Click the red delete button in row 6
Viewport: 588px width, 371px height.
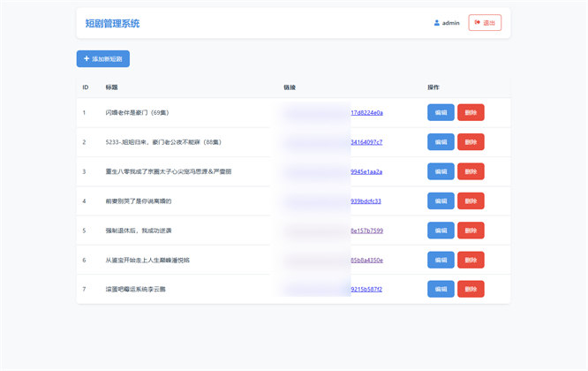click(471, 260)
